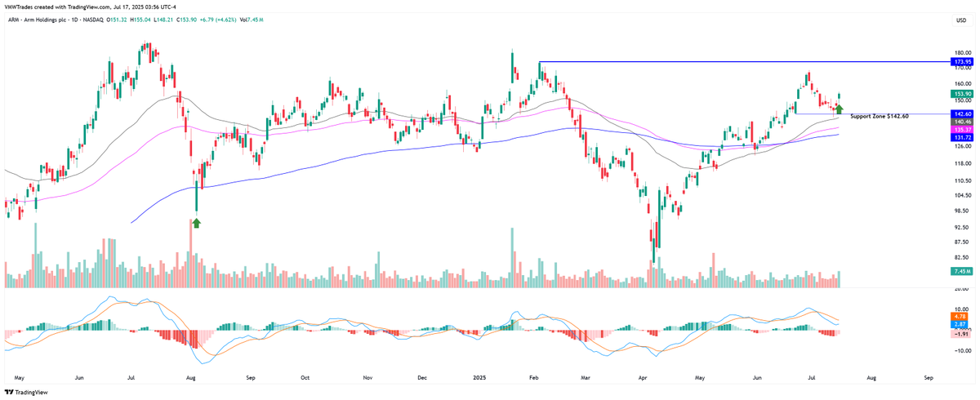The height and width of the screenshot is (400, 980).
Task: Click the 104.50 price axis tick
Action: point(961,195)
